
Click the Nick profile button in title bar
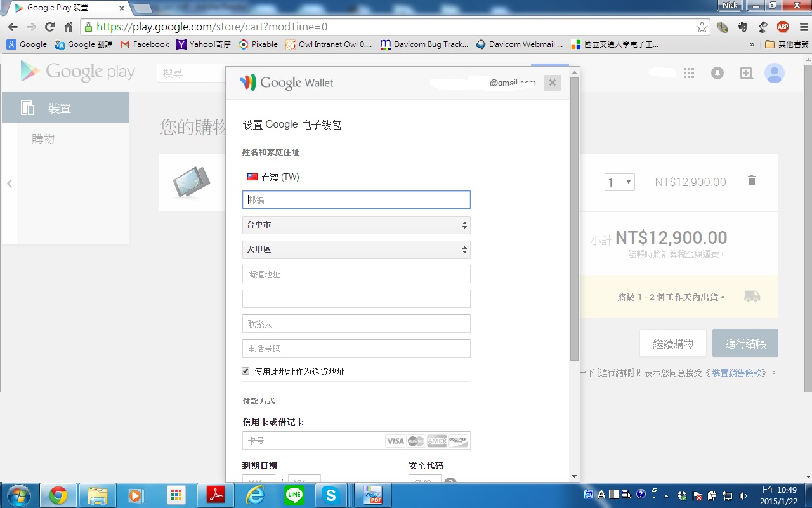(x=731, y=5)
